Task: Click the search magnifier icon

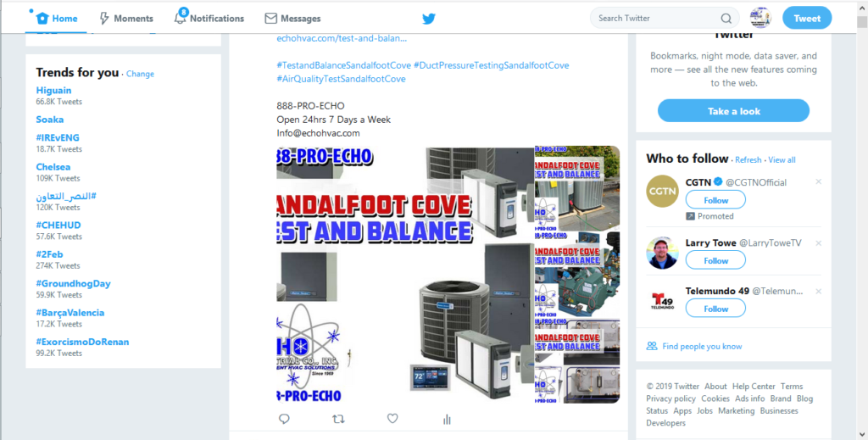Action: click(726, 19)
